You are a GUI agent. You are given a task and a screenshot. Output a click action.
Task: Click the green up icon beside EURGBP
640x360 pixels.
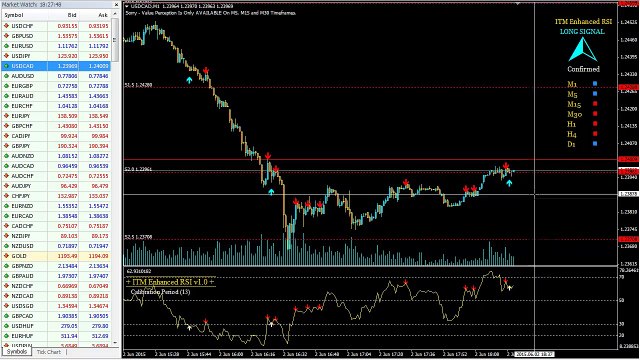(x=6, y=86)
